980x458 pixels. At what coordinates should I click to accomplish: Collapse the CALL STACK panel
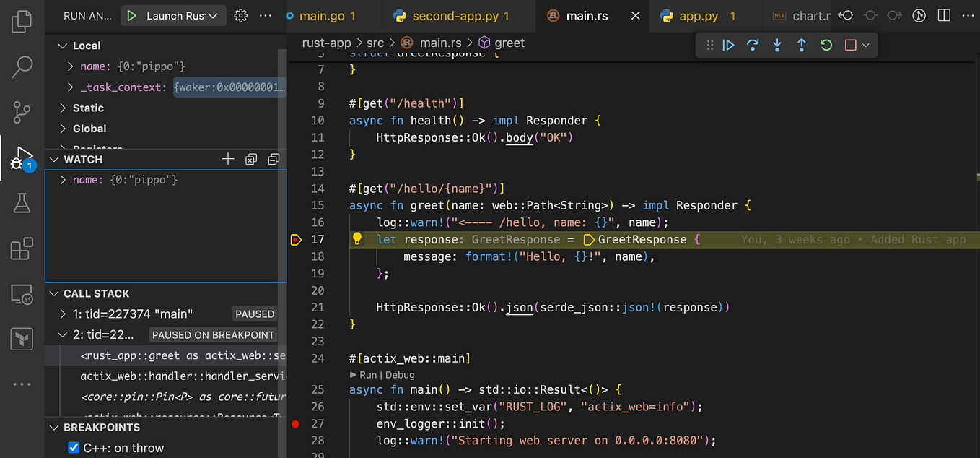point(54,293)
